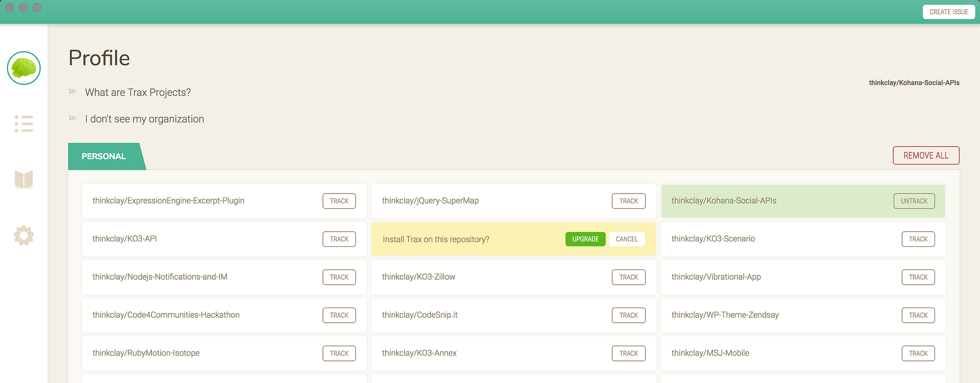The image size is (980, 383).
Task: Select thinkclay/Kohana-Social-APIs card name
Action: [724, 201]
